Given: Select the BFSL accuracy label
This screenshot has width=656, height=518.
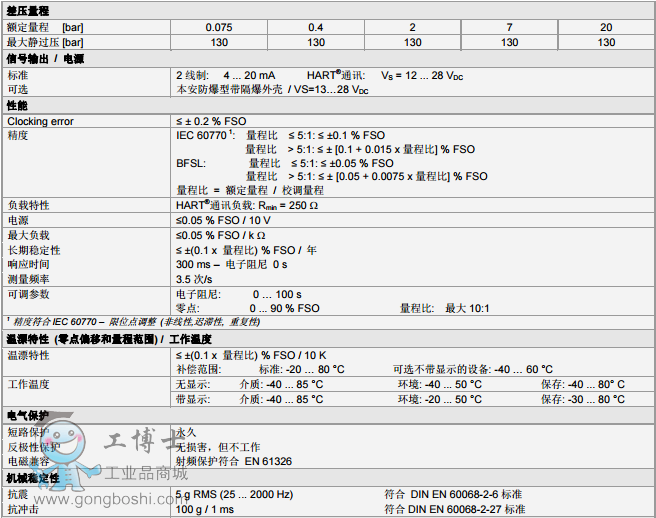Looking at the screenshot, I should point(192,163).
